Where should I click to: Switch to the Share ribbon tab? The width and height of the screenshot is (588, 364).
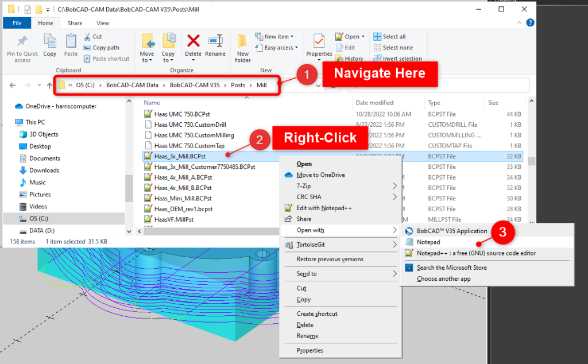(x=75, y=23)
